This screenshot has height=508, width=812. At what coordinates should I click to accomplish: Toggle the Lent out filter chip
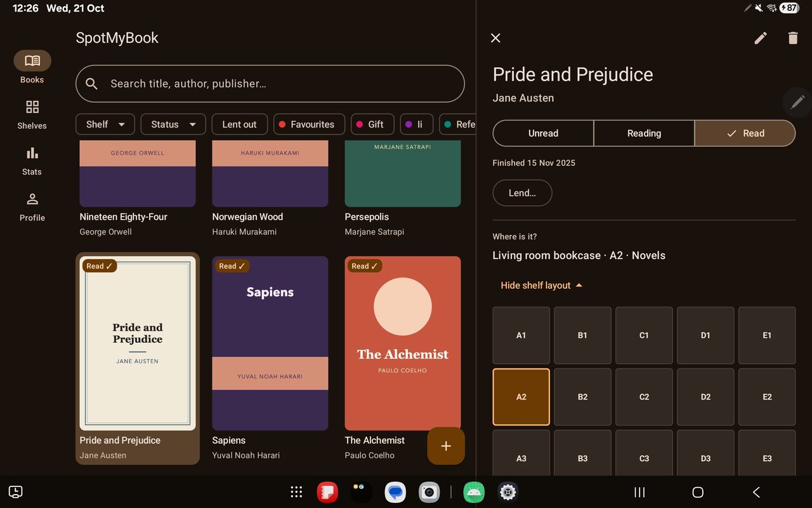coord(239,124)
